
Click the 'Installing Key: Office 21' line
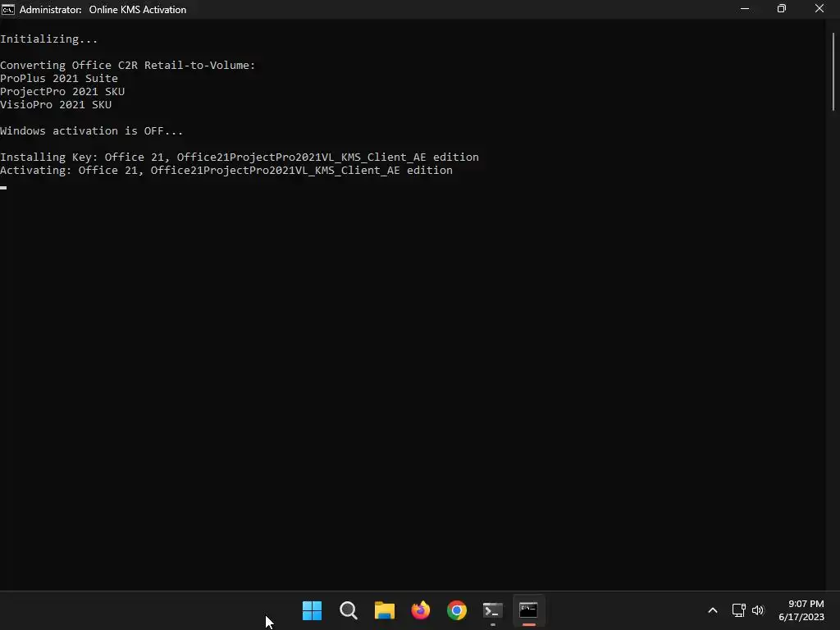[240, 157]
